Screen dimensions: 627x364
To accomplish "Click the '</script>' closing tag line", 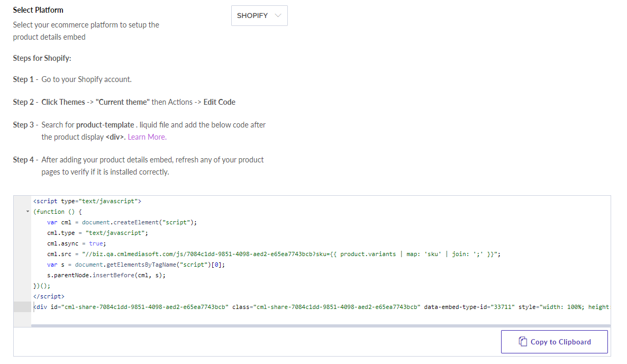I will (49, 296).
